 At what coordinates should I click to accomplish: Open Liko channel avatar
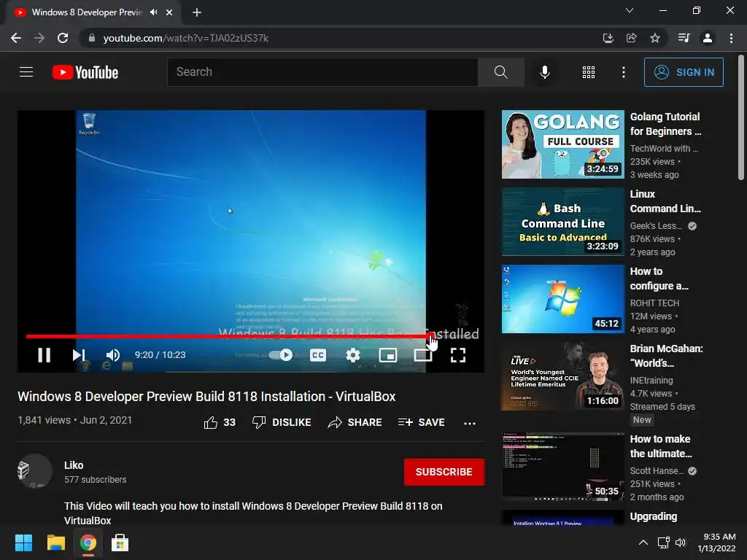(x=35, y=471)
